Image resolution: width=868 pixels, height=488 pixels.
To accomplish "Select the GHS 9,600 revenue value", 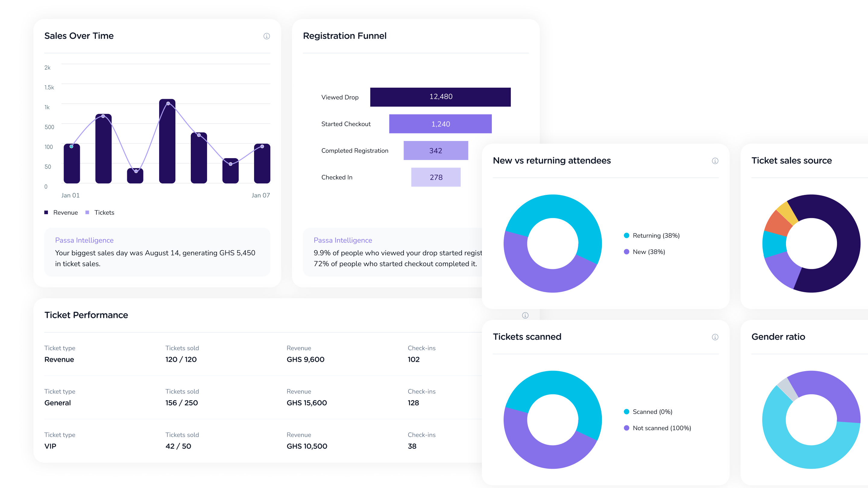I will coord(306,359).
